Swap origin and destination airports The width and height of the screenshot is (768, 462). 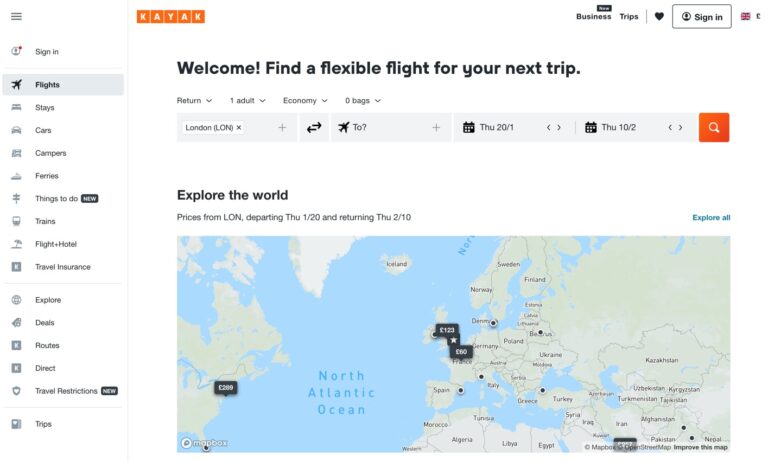[x=314, y=127]
